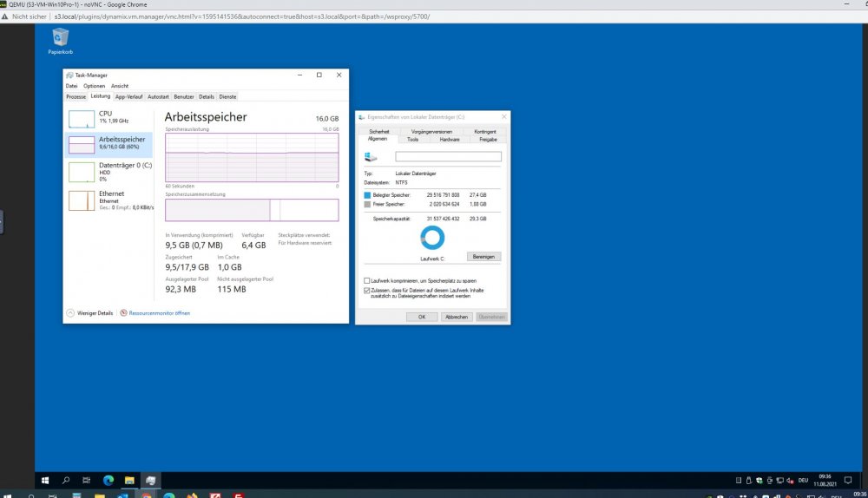Click the 16,0 GB total memory value

[x=327, y=119]
